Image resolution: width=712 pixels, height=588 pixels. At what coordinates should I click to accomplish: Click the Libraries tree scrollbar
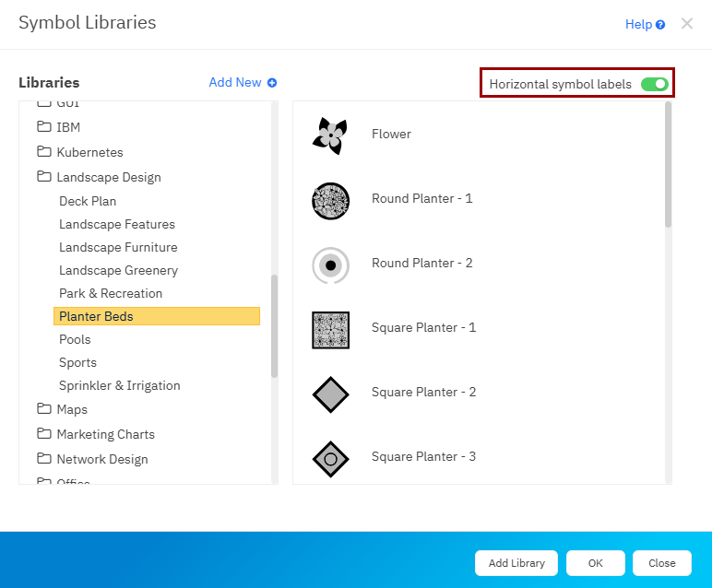tap(274, 325)
